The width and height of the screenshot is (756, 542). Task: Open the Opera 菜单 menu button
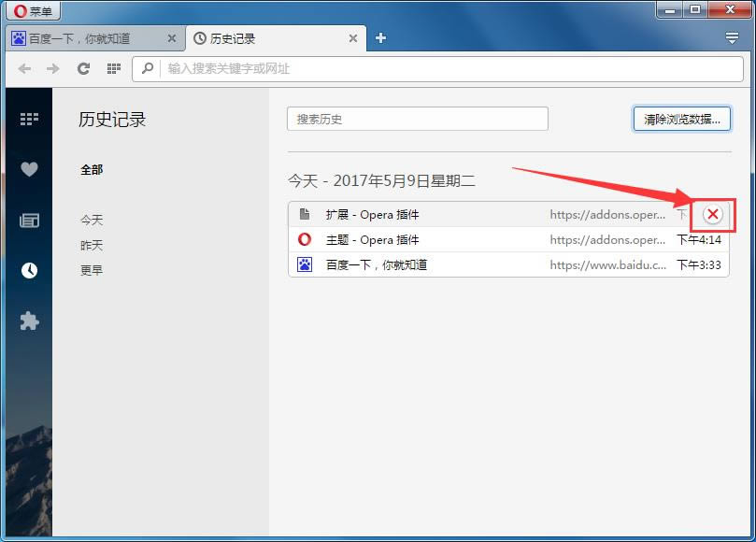coord(32,11)
